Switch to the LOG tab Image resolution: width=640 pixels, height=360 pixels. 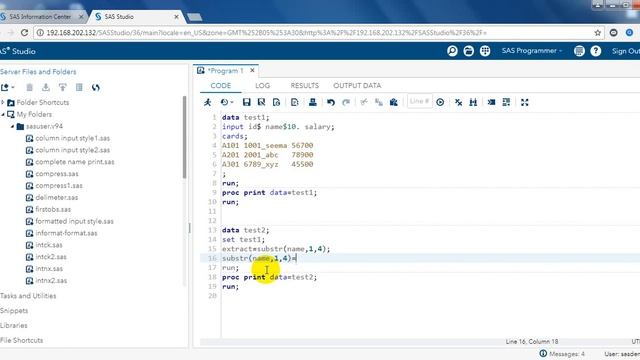(x=262, y=86)
